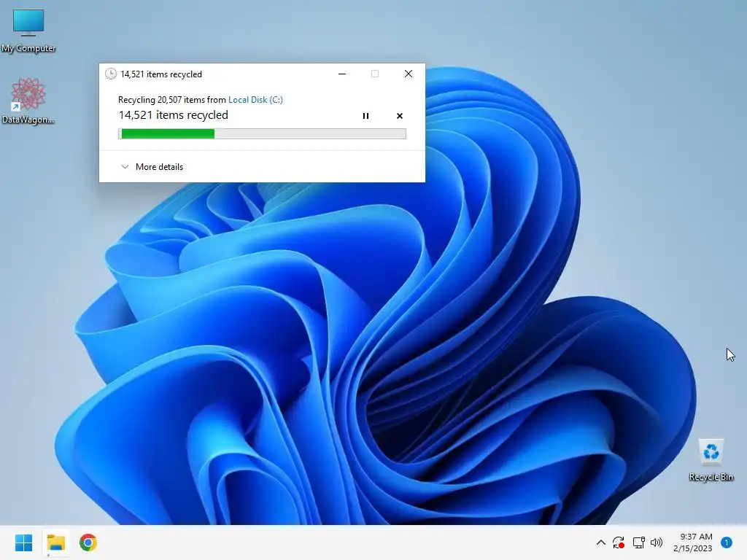Click 'Recycling 20,507 items from' text
Screen dimensions: 747x560
coord(172,99)
